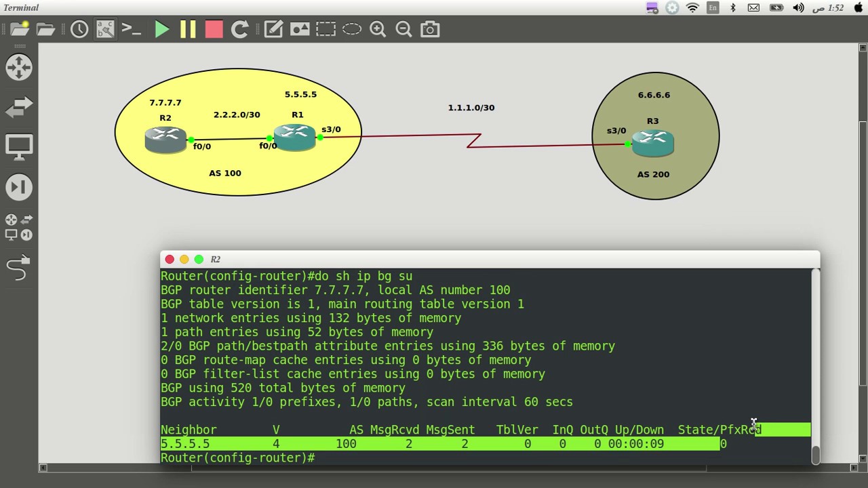Click neighbor 5.5.5.5 in BGP summary
Screen dimensions: 868x488
tap(185, 443)
